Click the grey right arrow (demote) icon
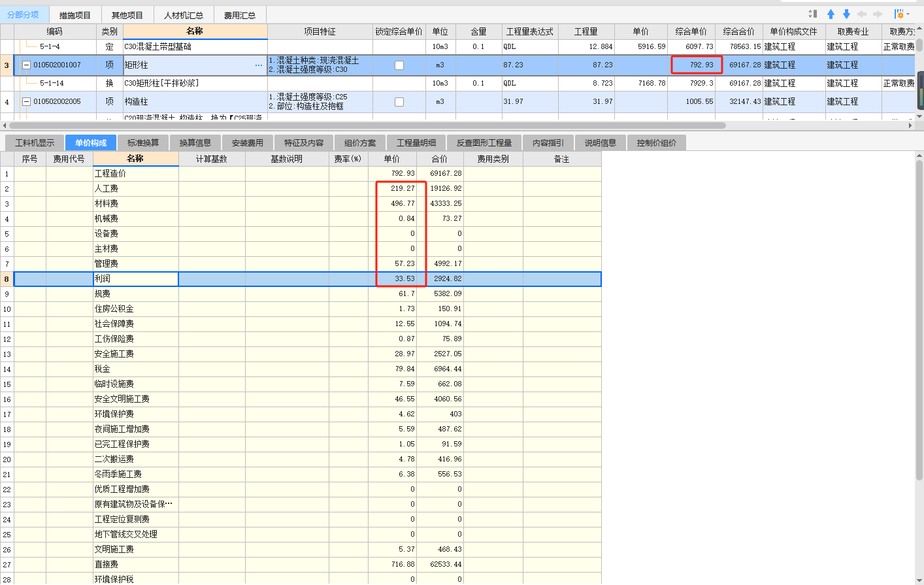Viewport: 924px width, 585px height. pos(878,14)
